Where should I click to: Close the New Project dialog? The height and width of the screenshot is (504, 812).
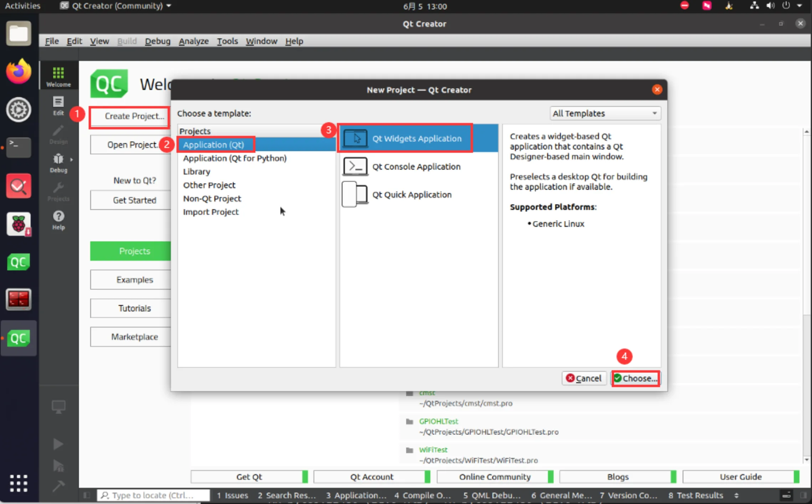tap(657, 89)
